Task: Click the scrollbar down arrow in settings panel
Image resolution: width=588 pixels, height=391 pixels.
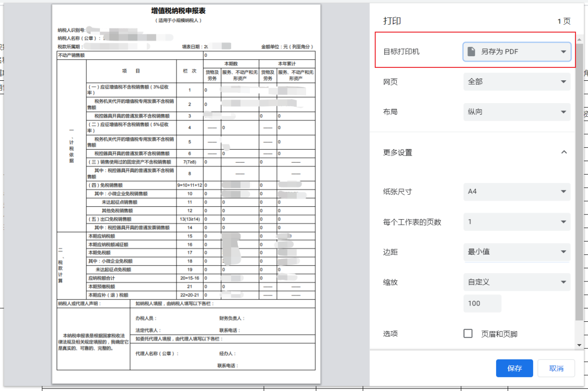Action: pyautogui.click(x=579, y=345)
